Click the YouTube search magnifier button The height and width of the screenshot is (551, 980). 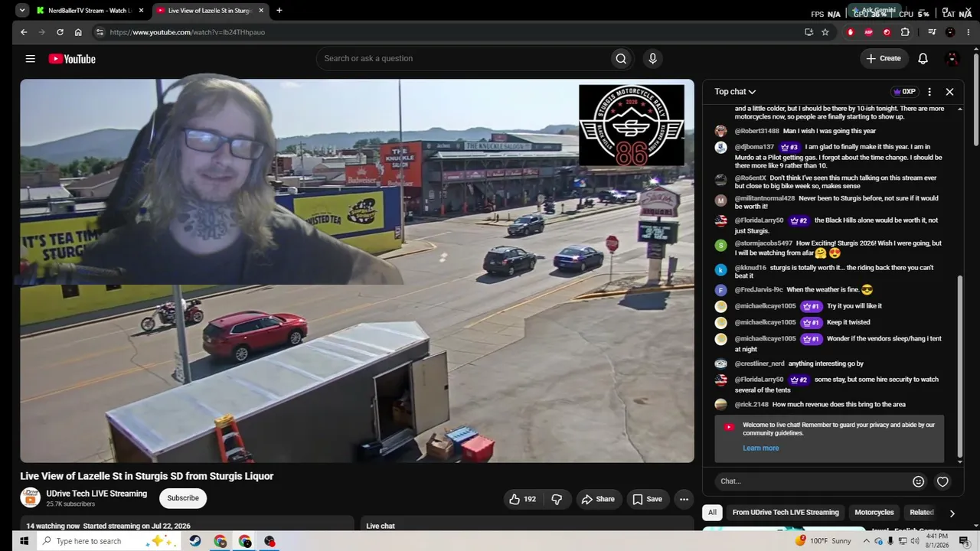621,59
